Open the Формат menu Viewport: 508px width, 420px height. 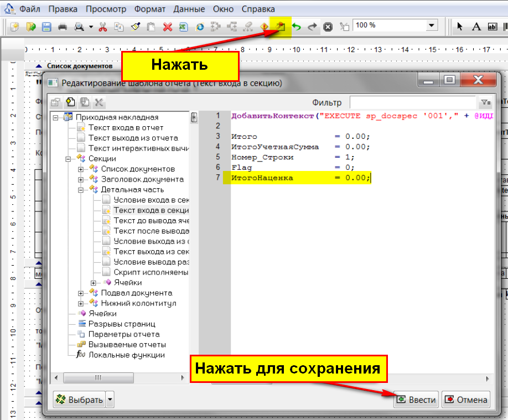click(x=149, y=9)
